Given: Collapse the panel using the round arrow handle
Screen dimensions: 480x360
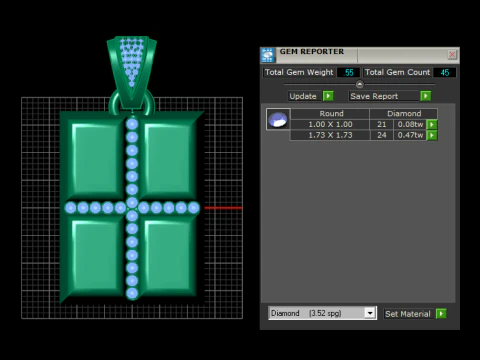Looking at the screenshot, I should coord(359,84).
